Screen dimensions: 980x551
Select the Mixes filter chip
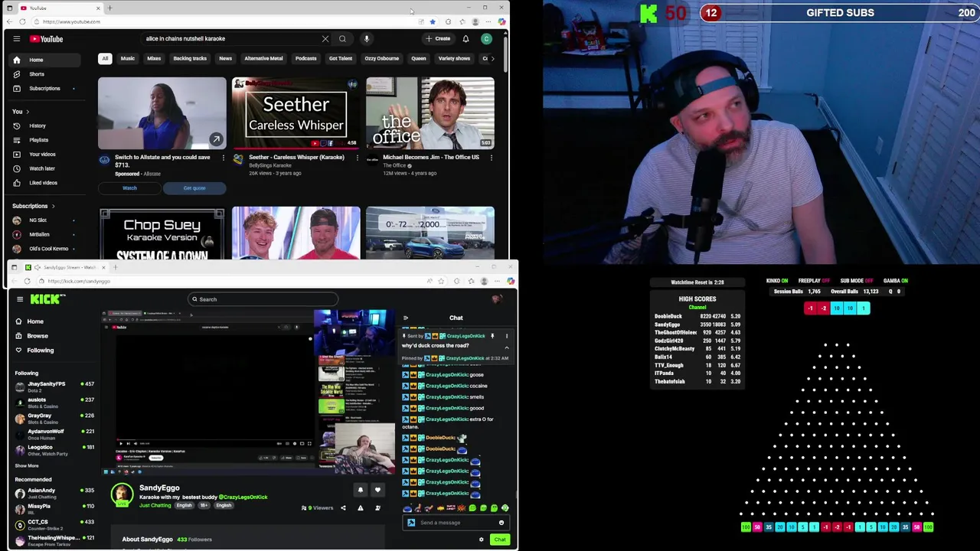154,58
